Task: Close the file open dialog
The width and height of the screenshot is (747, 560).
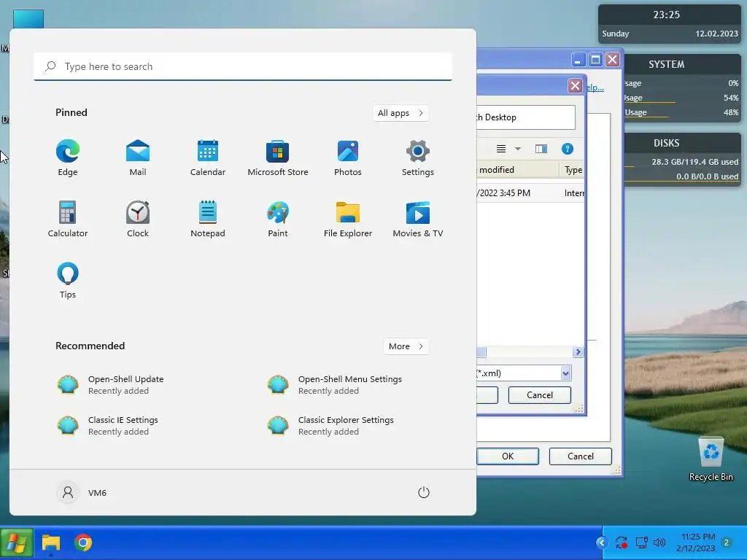Action: click(575, 86)
